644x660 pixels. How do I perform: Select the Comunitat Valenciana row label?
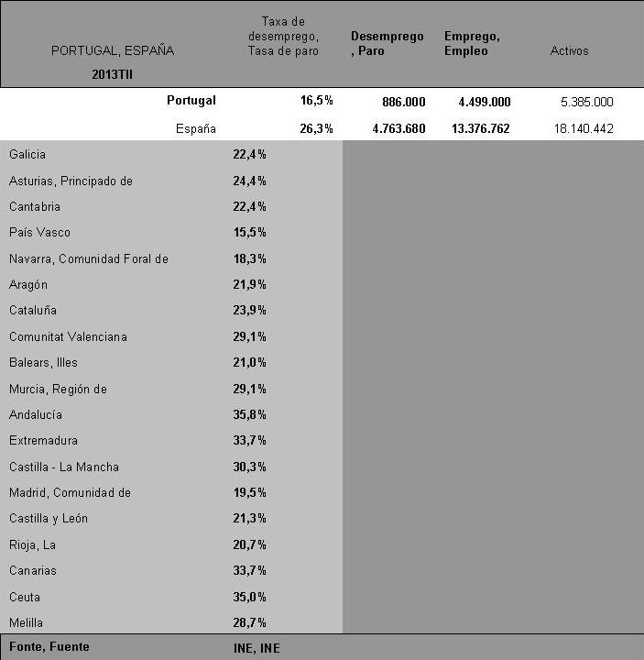click(68, 336)
